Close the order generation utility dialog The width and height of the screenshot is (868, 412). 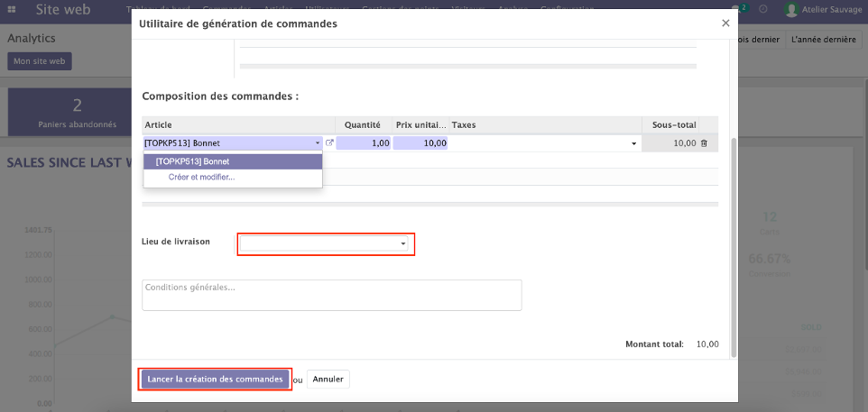click(725, 23)
